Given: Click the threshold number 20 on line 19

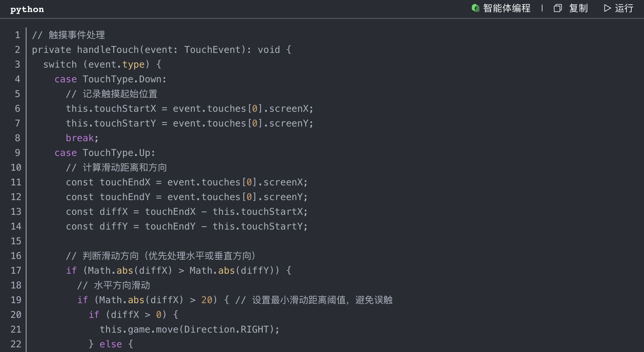Looking at the screenshot, I should coord(207,300).
